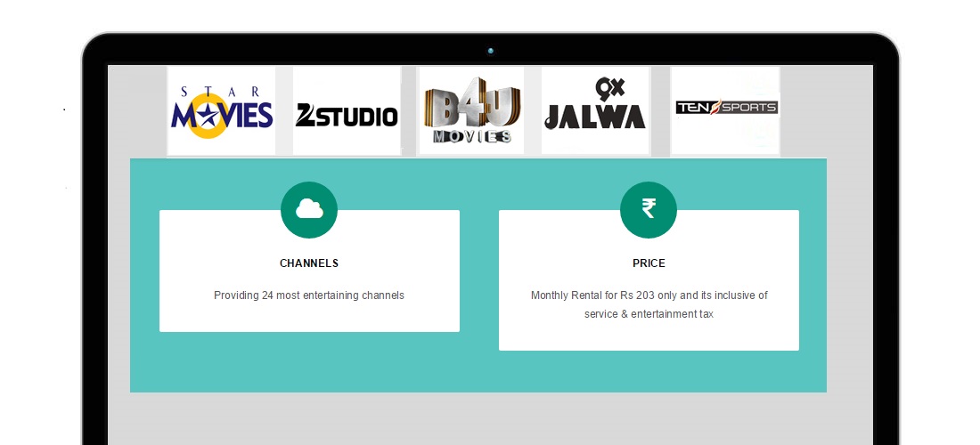Viewport: 980px width, 445px height.
Task: Click the word 'STAR' above Movies logo
Action: [x=220, y=91]
